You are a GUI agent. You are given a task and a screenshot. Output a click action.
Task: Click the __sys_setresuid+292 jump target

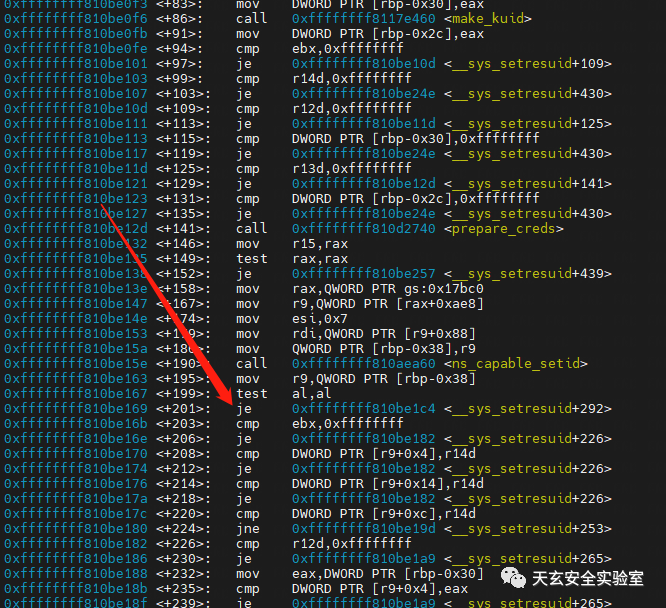[x=528, y=409]
